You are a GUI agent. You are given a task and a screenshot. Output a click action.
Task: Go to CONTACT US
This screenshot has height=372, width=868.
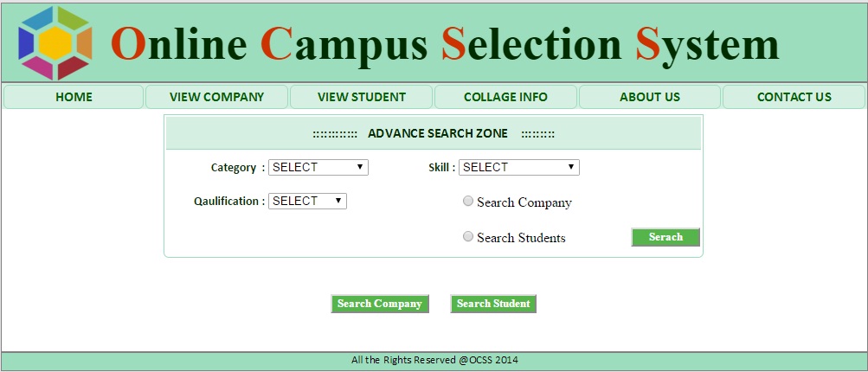(x=794, y=97)
